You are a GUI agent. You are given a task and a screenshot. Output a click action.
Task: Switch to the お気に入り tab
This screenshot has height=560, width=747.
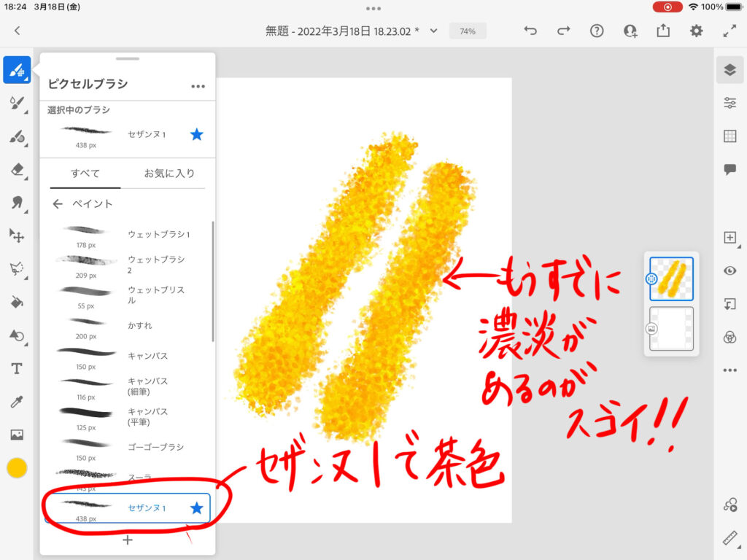[169, 174]
